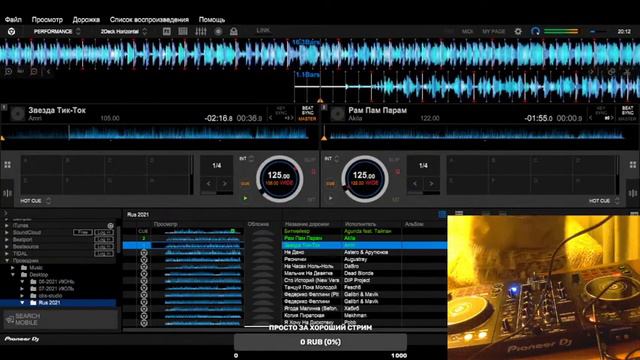640x360 pixels.
Task: Halve the left deck loop size arrow
Action: tap(209, 184)
